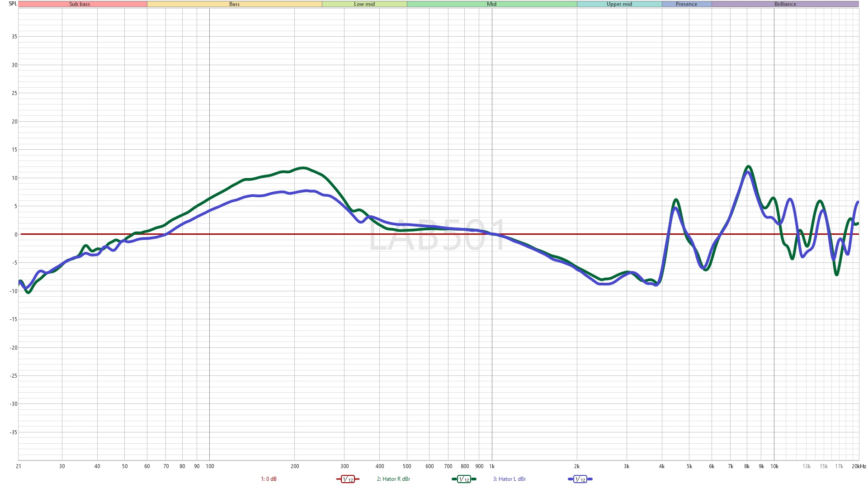Select the '3: Hator L dBr' legend entry

[509, 479]
